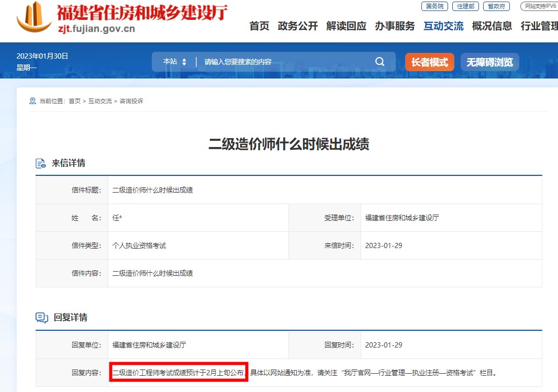
Task: Go to 首页 in main navigation
Action: point(259,26)
